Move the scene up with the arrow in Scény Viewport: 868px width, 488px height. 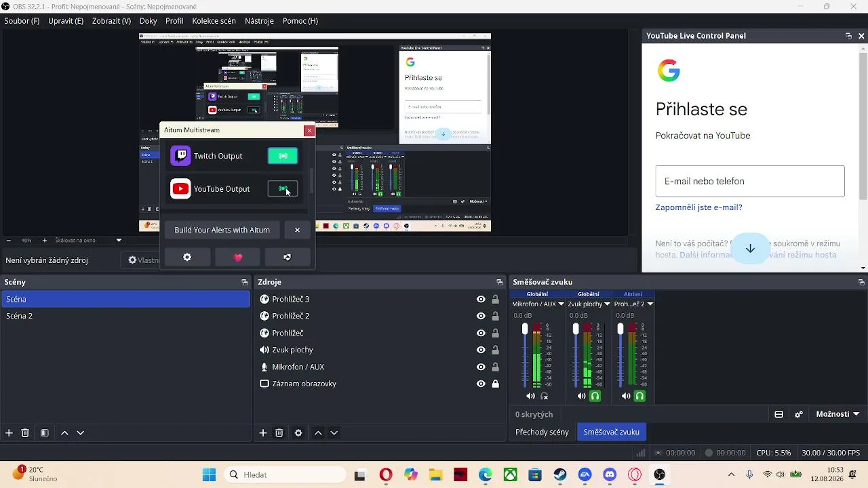point(64,433)
